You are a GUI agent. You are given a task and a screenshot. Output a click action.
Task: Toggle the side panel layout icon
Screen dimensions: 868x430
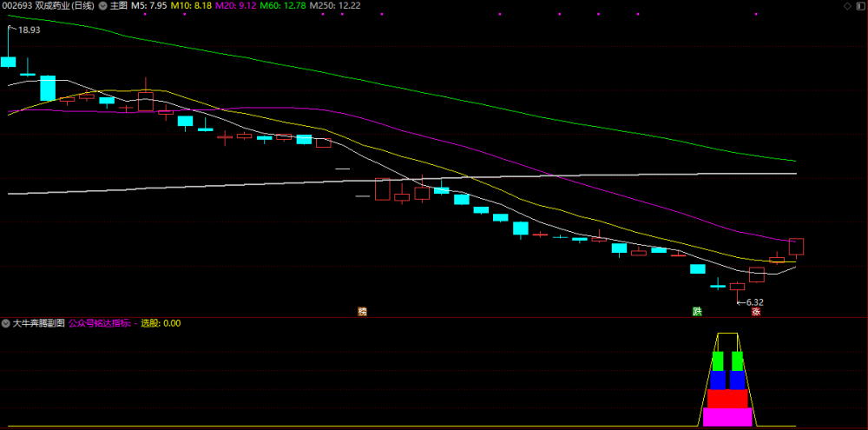point(859,6)
